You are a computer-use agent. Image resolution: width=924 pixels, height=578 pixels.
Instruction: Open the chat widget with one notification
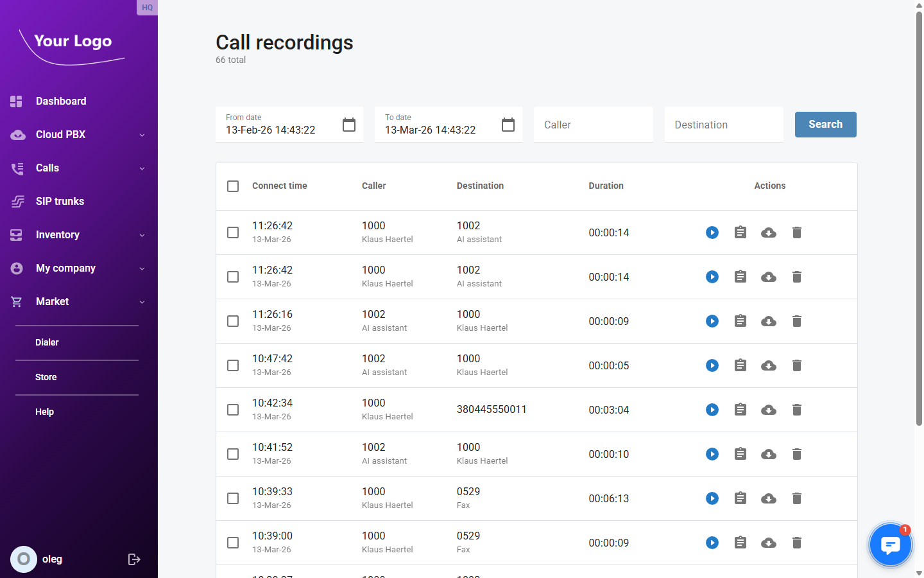891,544
